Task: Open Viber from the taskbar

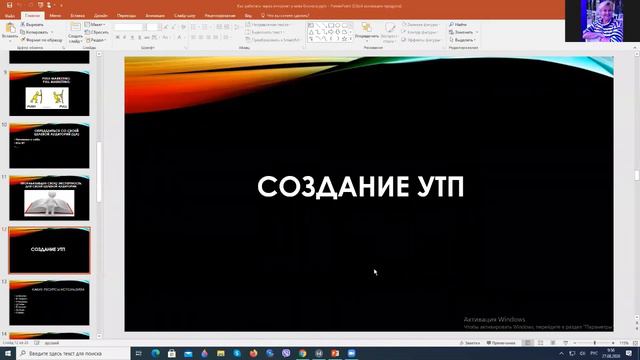Action: point(286,353)
